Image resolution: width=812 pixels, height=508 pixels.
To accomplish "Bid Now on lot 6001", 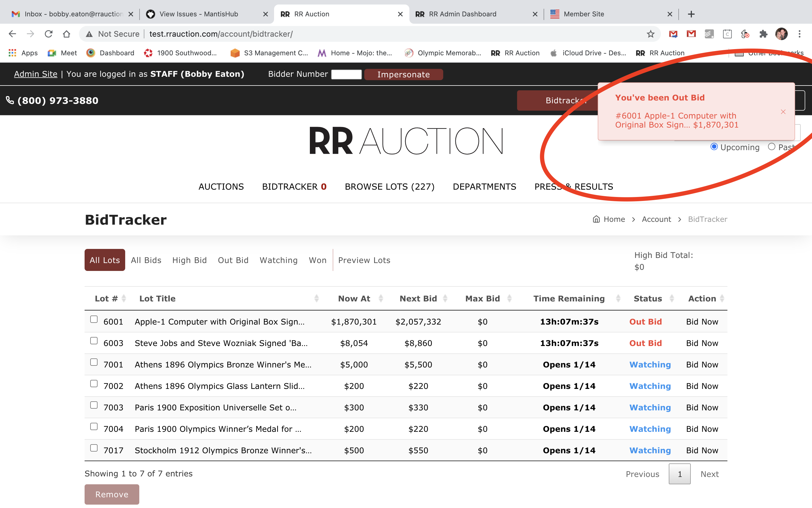I will (702, 321).
